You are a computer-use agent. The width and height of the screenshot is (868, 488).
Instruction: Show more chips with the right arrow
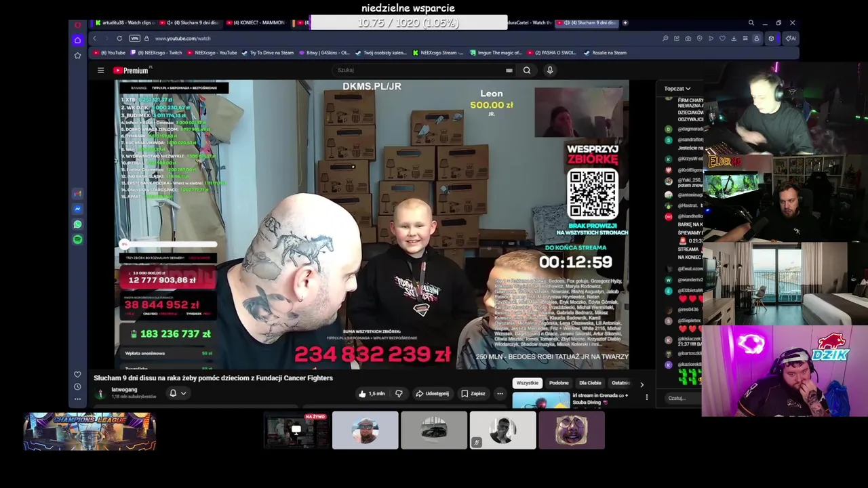point(642,385)
